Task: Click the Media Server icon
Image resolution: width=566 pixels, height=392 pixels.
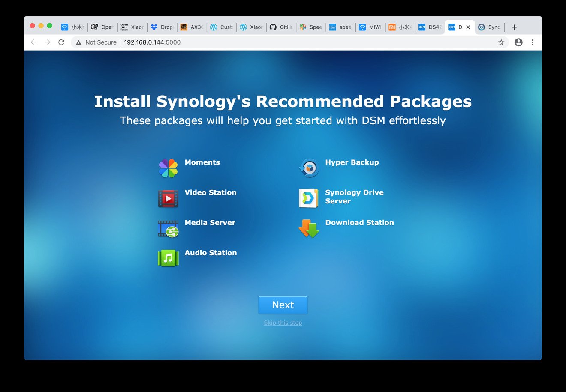Action: click(x=168, y=229)
